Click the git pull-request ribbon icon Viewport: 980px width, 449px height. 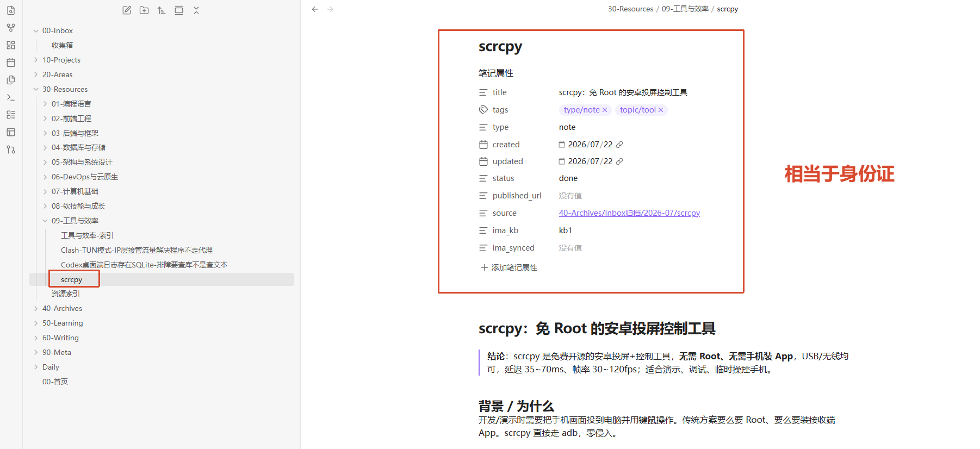click(11, 149)
